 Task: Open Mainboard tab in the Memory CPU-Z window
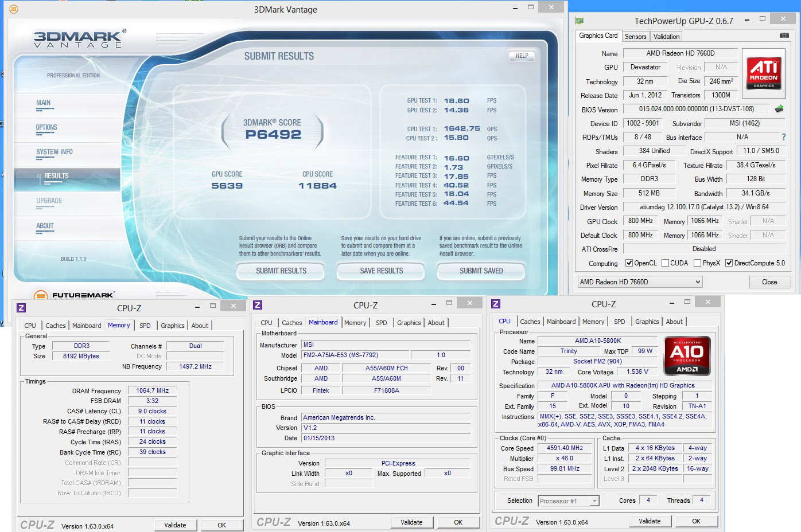(x=87, y=326)
